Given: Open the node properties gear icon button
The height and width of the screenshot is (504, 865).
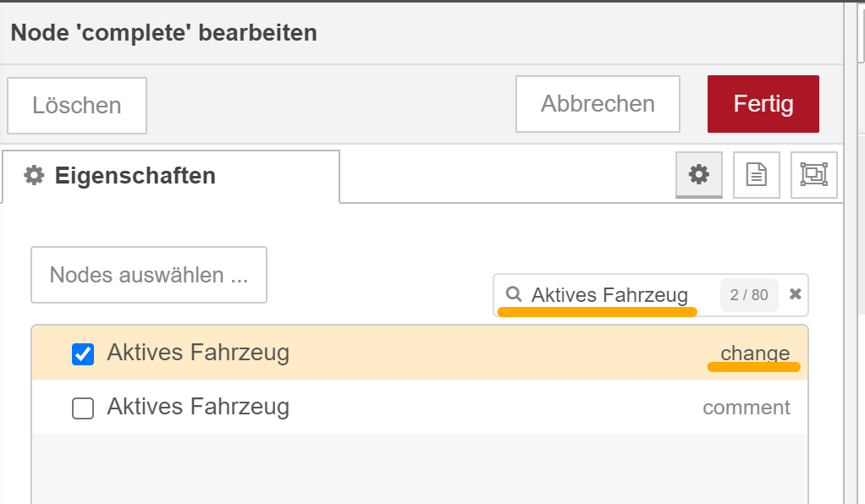Looking at the screenshot, I should pyautogui.click(x=699, y=175).
